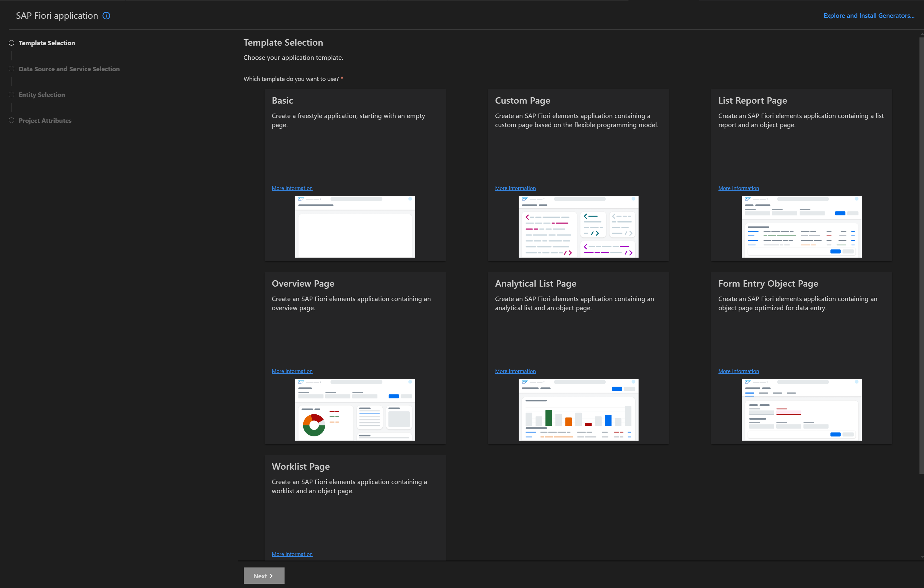
Task: Open Explore and Install Generators link
Action: pos(868,16)
